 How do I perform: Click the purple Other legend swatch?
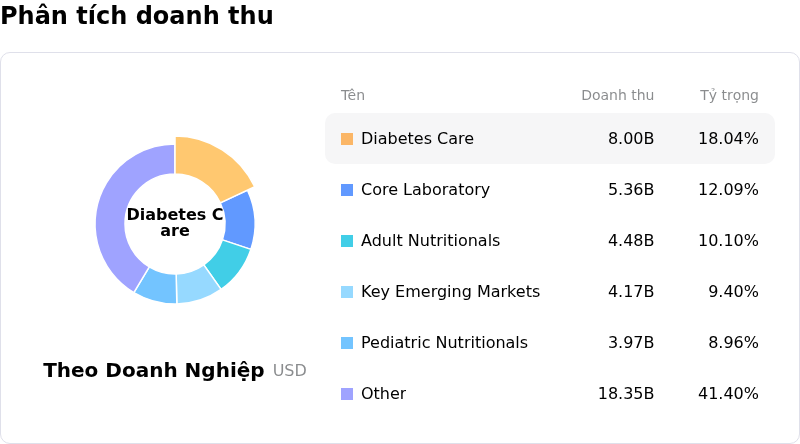pos(347,394)
